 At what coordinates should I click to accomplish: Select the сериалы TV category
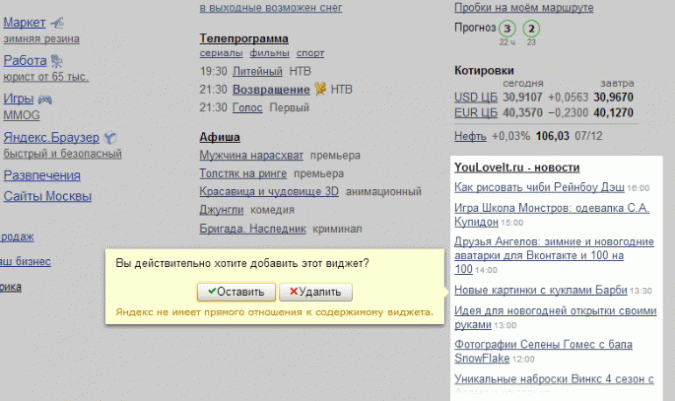(x=221, y=53)
